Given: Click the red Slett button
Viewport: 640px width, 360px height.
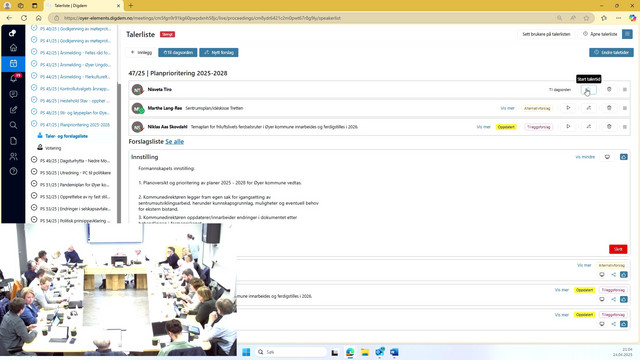Looking at the screenshot, I should click(x=618, y=249).
